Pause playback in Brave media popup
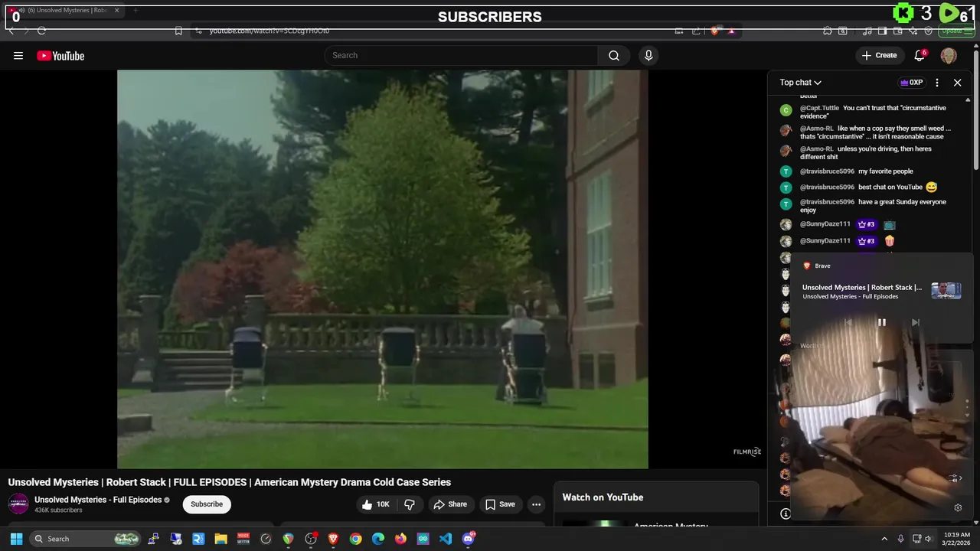Image resolution: width=980 pixels, height=551 pixels. (881, 323)
